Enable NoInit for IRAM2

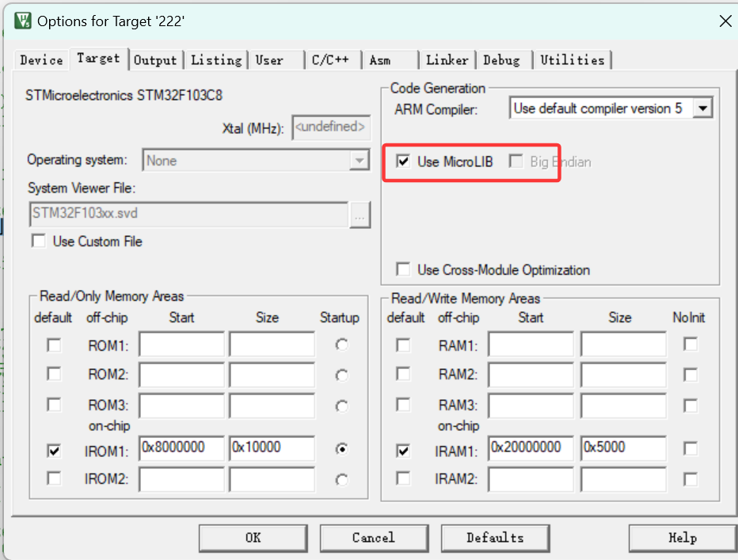pos(690,479)
